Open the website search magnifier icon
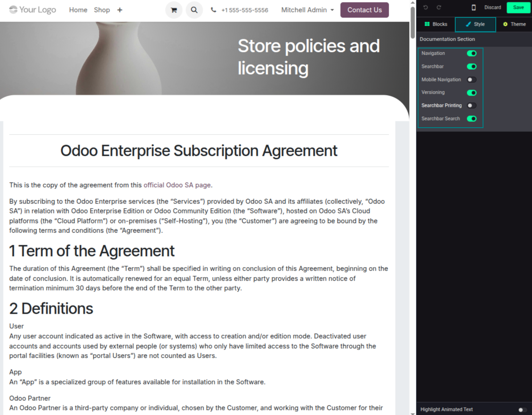The width and height of the screenshot is (532, 415). 194,10
